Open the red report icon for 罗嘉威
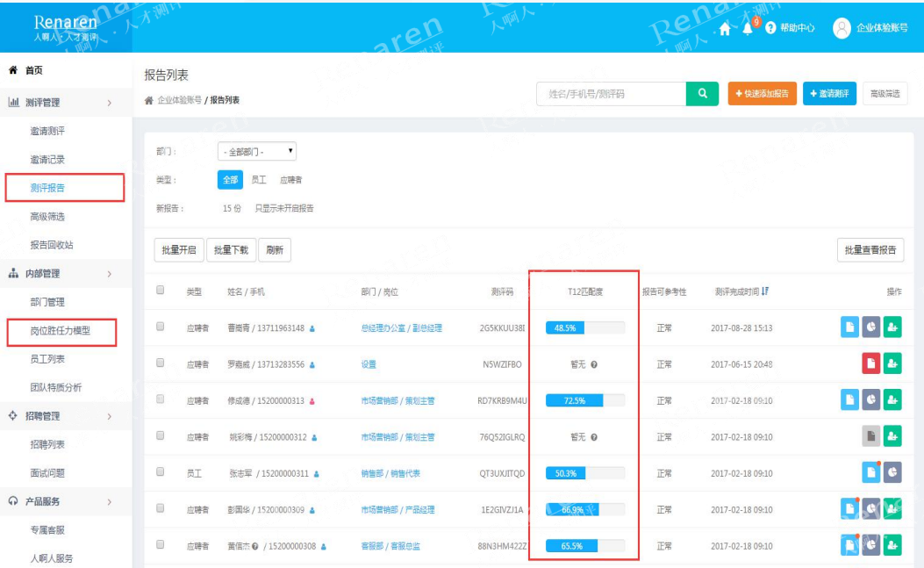924x568 pixels. 871,363
